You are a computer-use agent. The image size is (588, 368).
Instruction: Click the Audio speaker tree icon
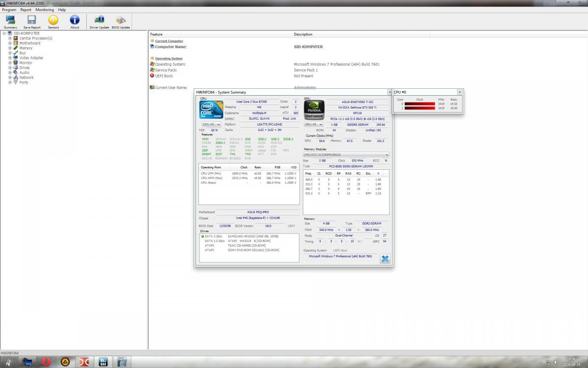coord(16,73)
